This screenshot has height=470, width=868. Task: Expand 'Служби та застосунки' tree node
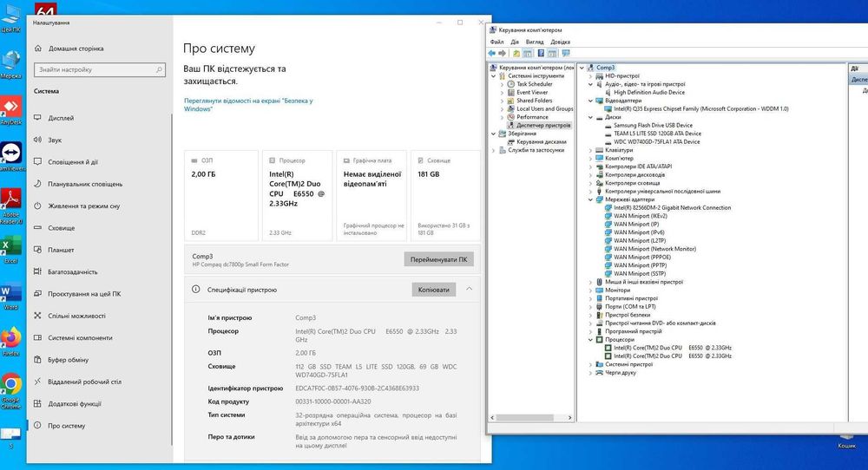pyautogui.click(x=493, y=150)
